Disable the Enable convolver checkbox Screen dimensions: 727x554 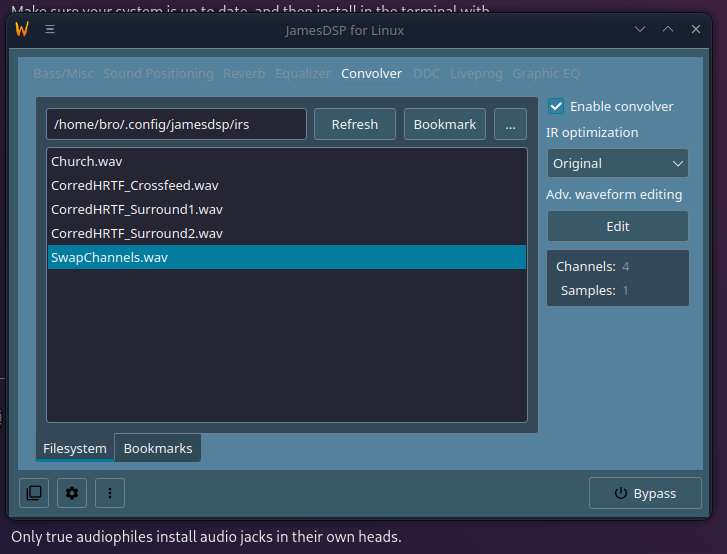tap(557, 106)
